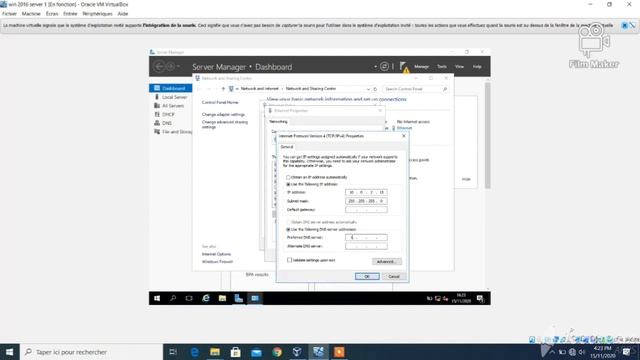Open Windows Firewall link

point(217,262)
